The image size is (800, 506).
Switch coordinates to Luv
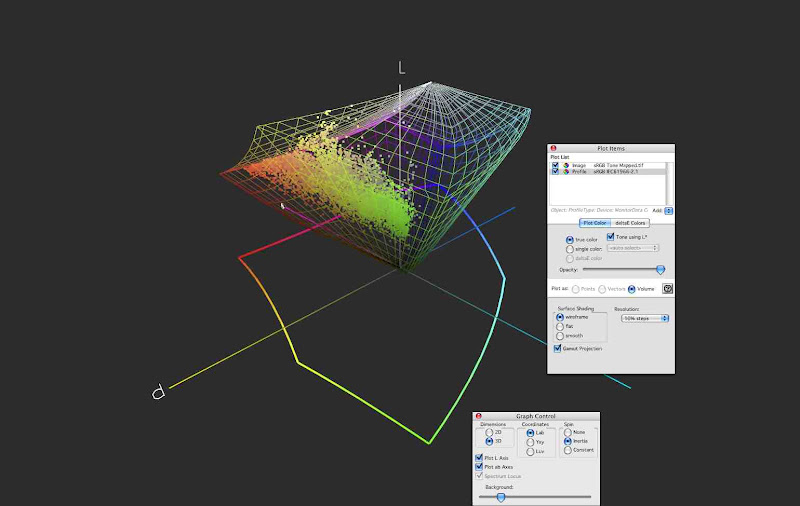point(530,451)
